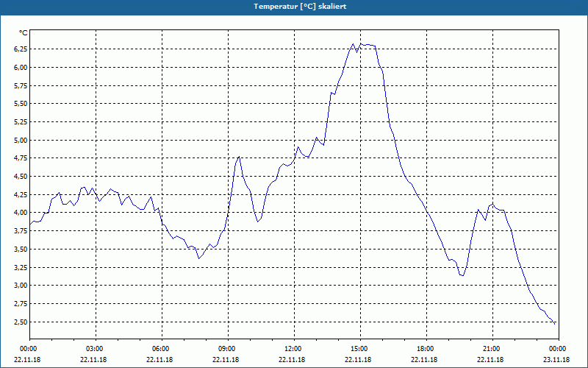Click the 3,75 y-axis label
Image resolution: width=588 pixels, height=368 pixels.
21,231
